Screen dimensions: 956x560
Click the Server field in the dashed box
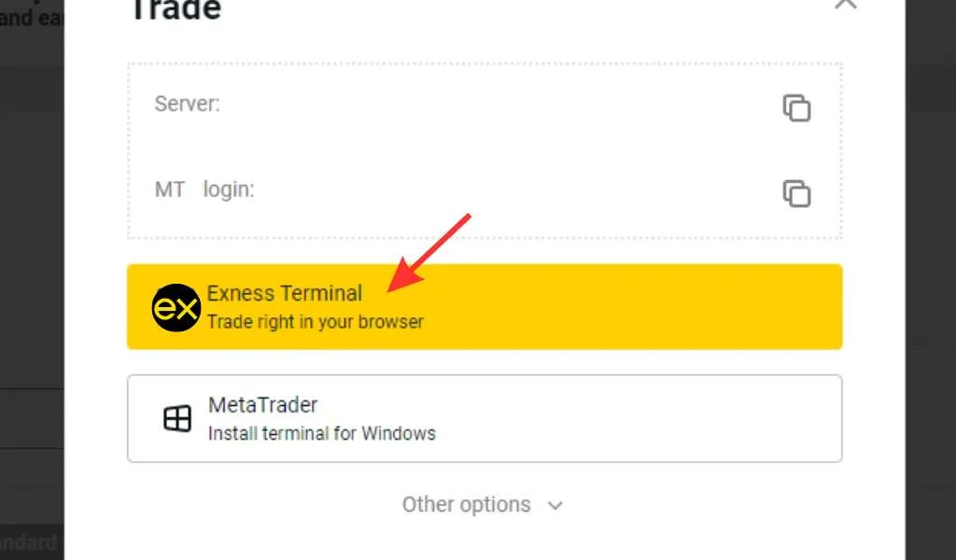tap(187, 104)
